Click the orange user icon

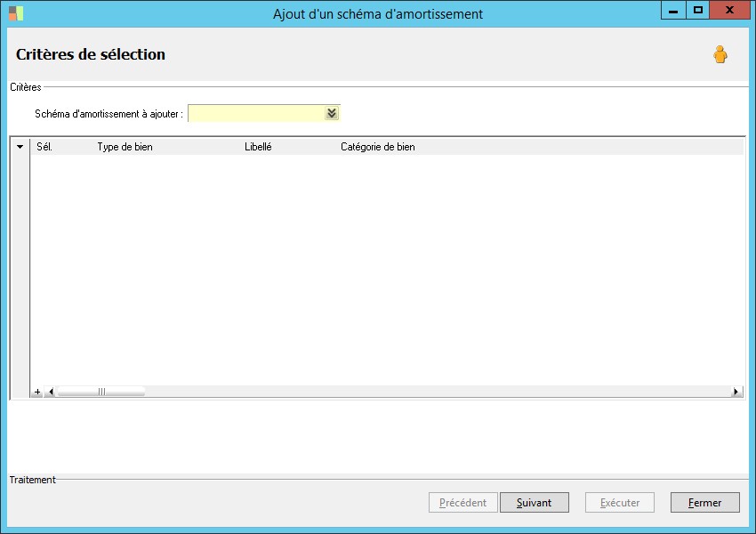pyautogui.click(x=720, y=54)
